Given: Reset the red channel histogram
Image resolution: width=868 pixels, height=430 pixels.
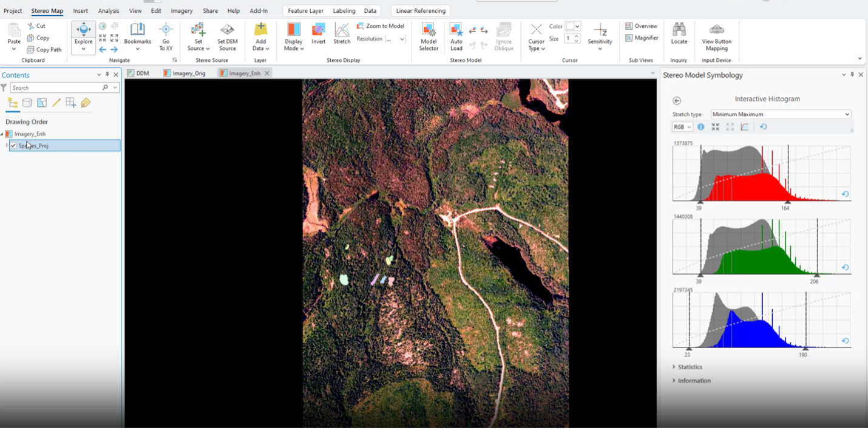Looking at the screenshot, I should click(845, 194).
